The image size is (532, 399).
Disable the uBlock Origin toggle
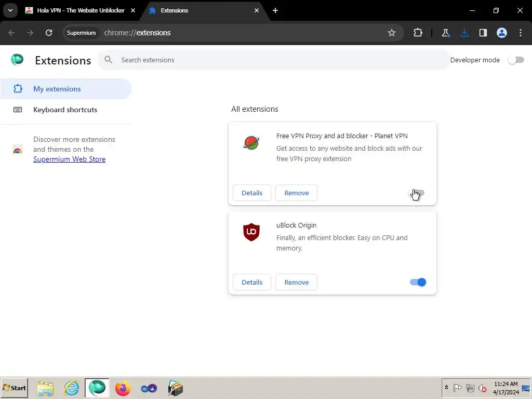418,282
